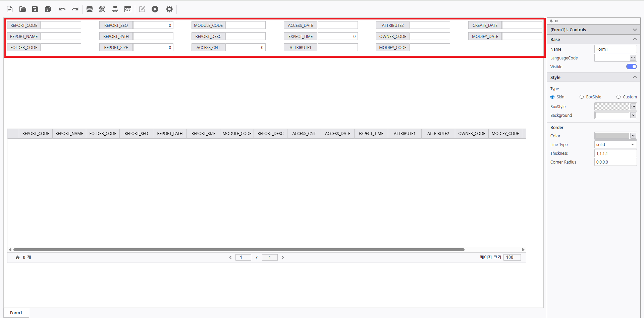Select the Custom style type
Screen dimensions: 644x318
[618, 97]
